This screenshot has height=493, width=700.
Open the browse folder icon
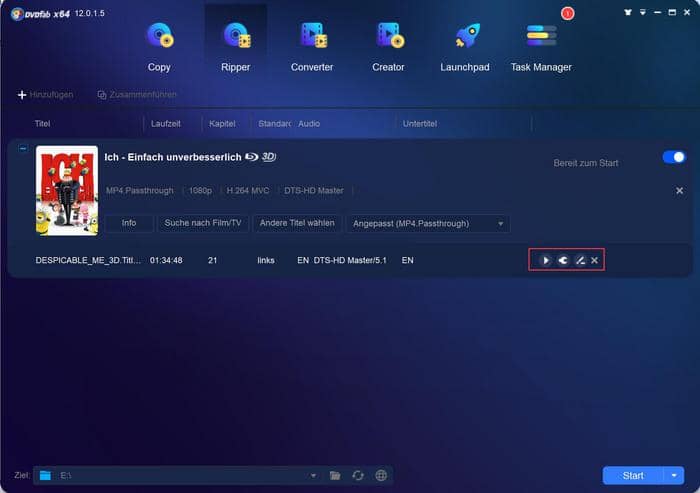(335, 476)
